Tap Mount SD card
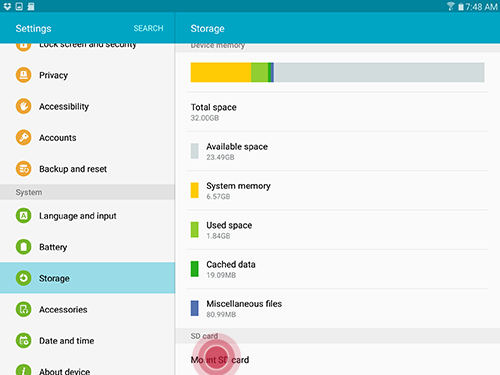Viewport: 500px width, 375px height. (337, 360)
